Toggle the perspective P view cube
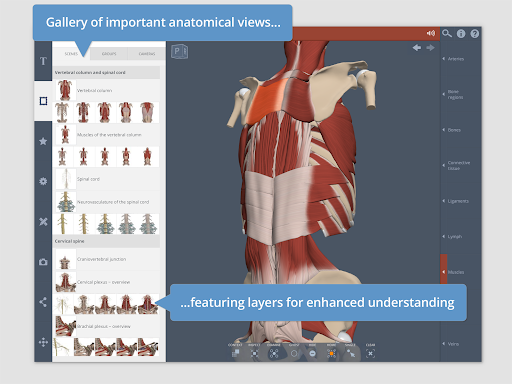This screenshot has height=384, width=512. (179, 51)
